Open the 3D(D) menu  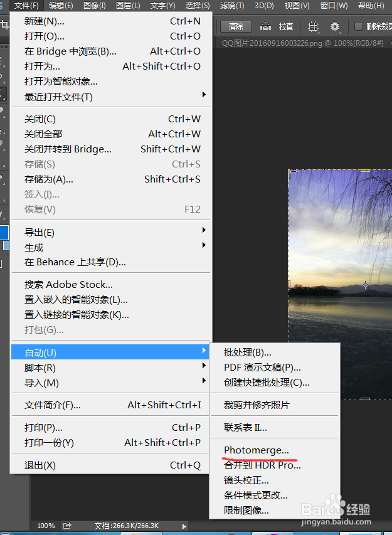264,6
